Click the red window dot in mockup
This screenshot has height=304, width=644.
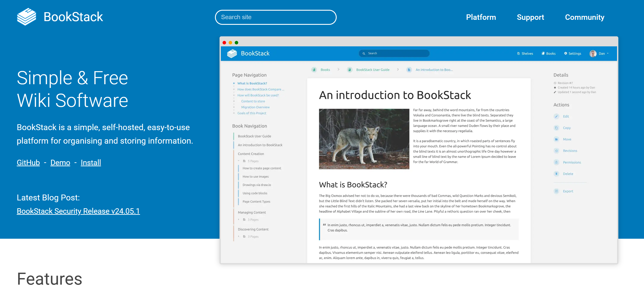click(x=224, y=42)
